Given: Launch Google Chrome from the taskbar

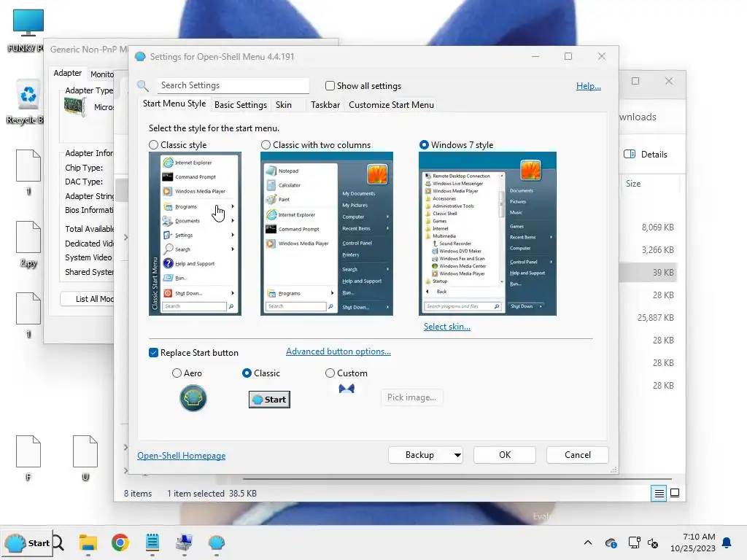Looking at the screenshot, I should pyautogui.click(x=120, y=542).
